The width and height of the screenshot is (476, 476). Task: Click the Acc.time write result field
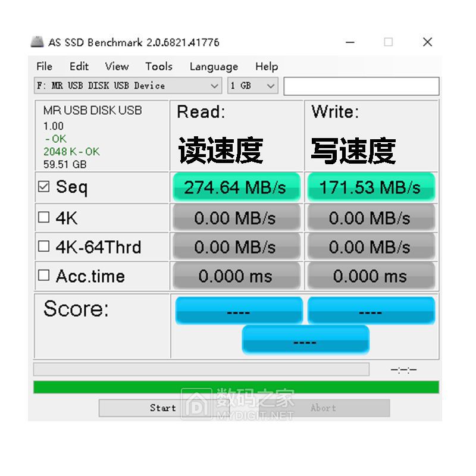(371, 275)
